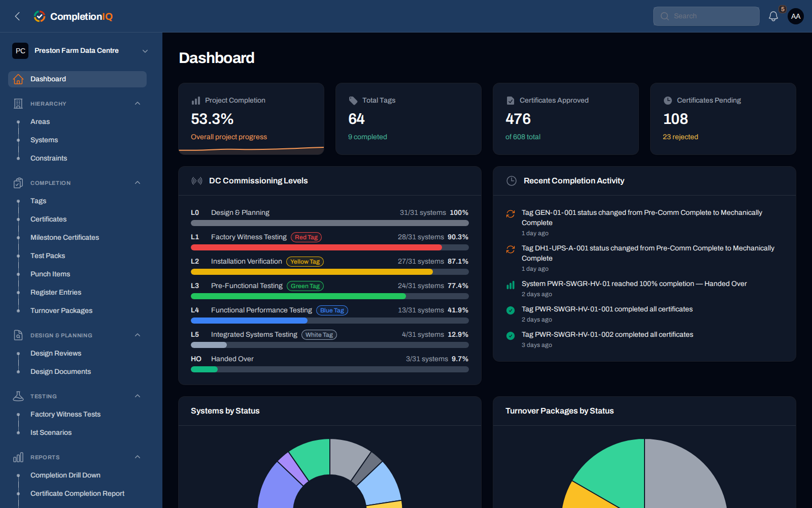
Task: Collapse the Hierarchy section
Action: coord(138,104)
